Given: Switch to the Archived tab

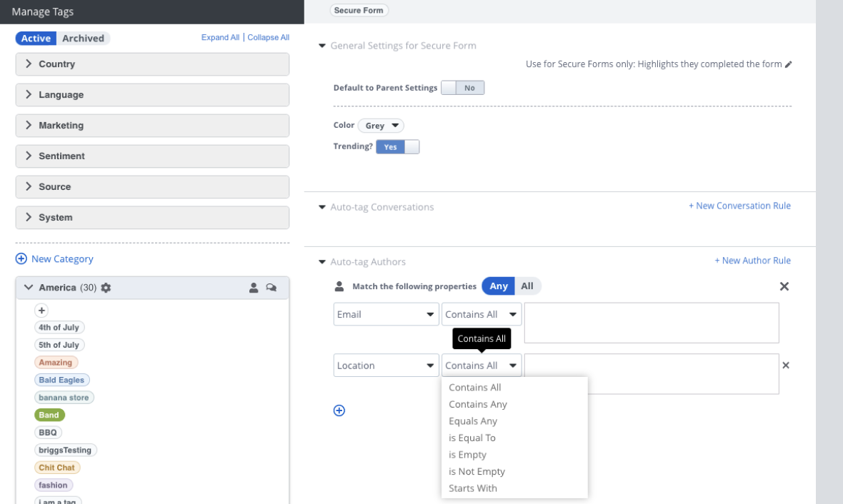Looking at the screenshot, I should coord(83,39).
